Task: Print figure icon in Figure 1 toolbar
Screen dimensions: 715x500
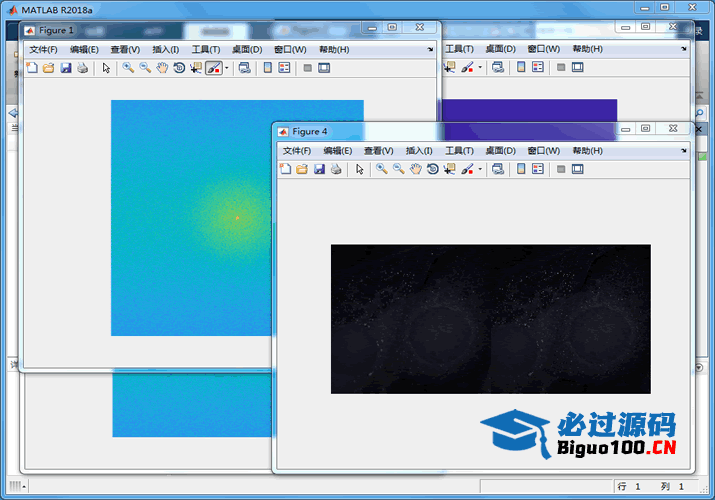Action: [83, 68]
